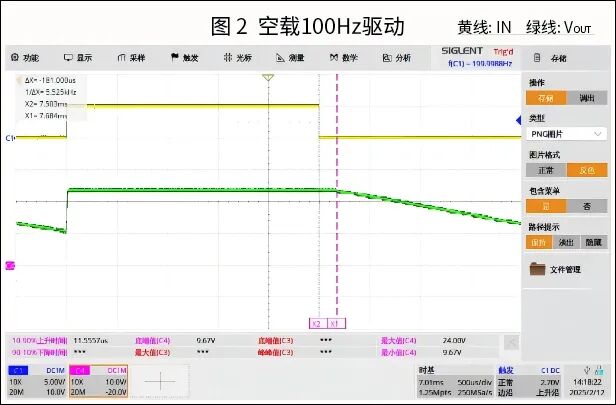
Task: Click the USB status icon
Action: pos(587,370)
